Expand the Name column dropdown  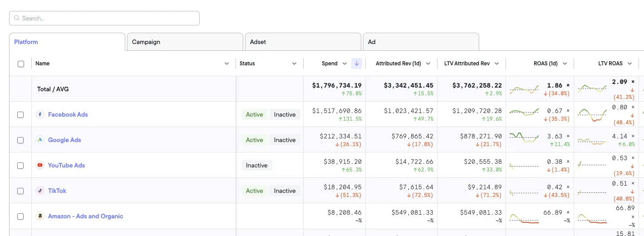(227, 64)
